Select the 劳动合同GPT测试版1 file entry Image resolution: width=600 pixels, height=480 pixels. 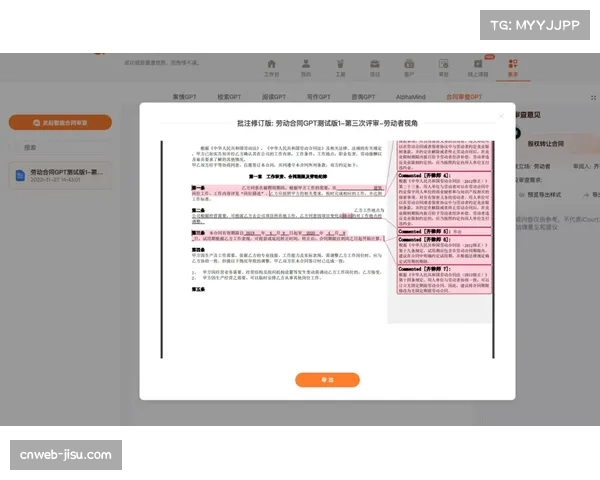[60, 175]
